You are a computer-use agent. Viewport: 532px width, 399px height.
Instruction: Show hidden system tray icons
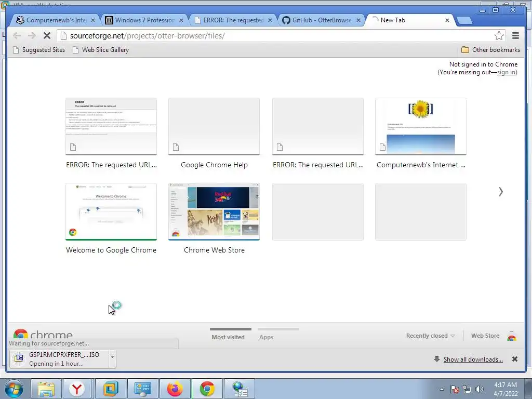442,389
